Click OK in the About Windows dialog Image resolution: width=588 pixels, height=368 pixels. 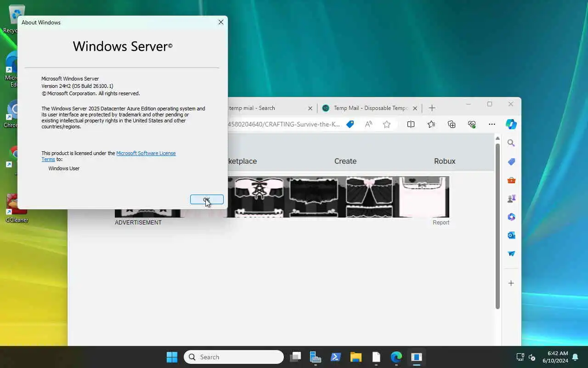[x=207, y=200]
